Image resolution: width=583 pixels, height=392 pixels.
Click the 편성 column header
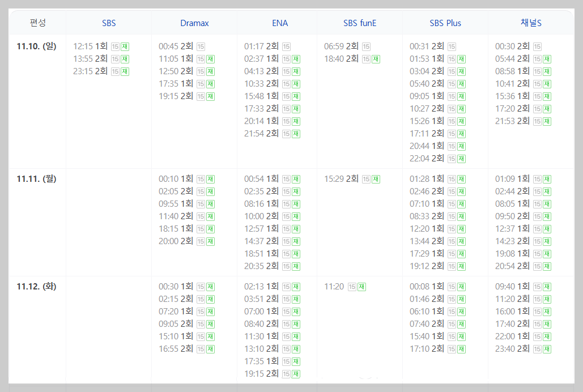pos(37,23)
